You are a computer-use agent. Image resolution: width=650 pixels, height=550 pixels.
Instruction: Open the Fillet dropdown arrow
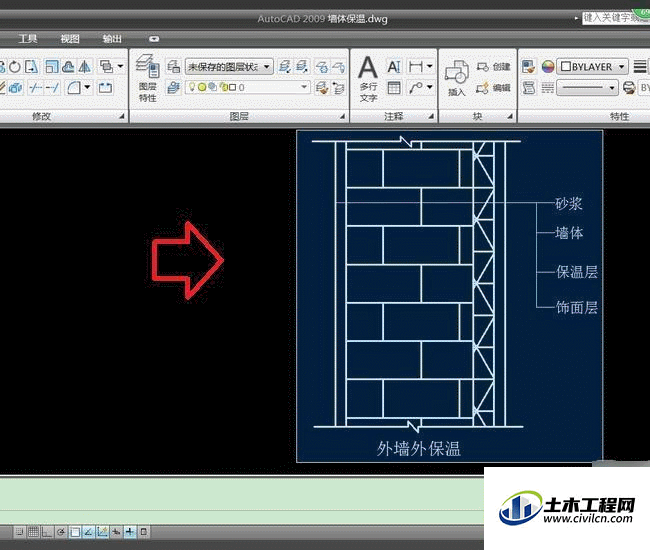pos(87,87)
